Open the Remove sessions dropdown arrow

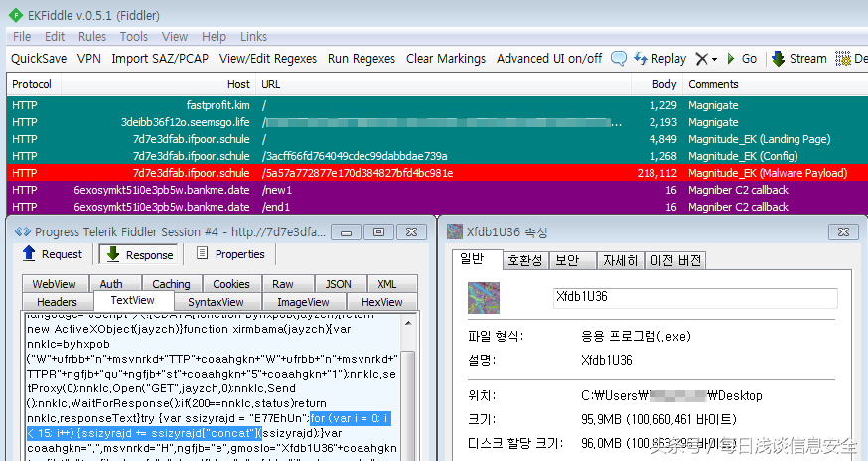point(715,59)
